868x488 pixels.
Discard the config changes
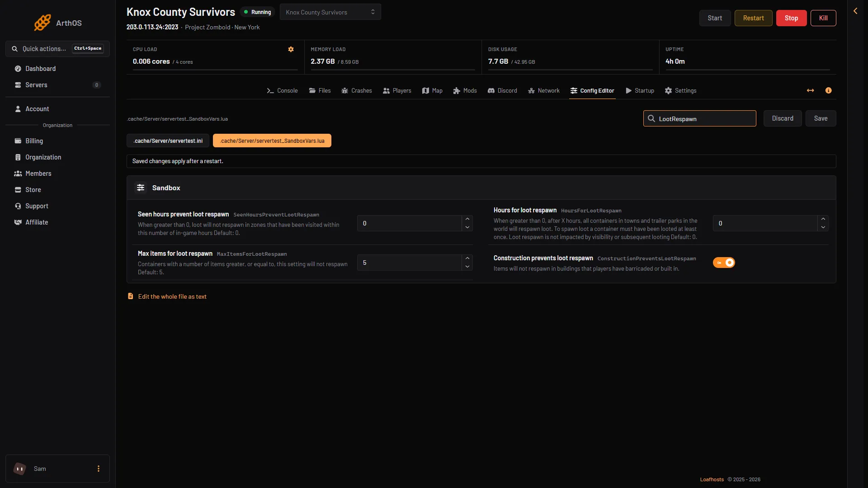pyautogui.click(x=783, y=118)
